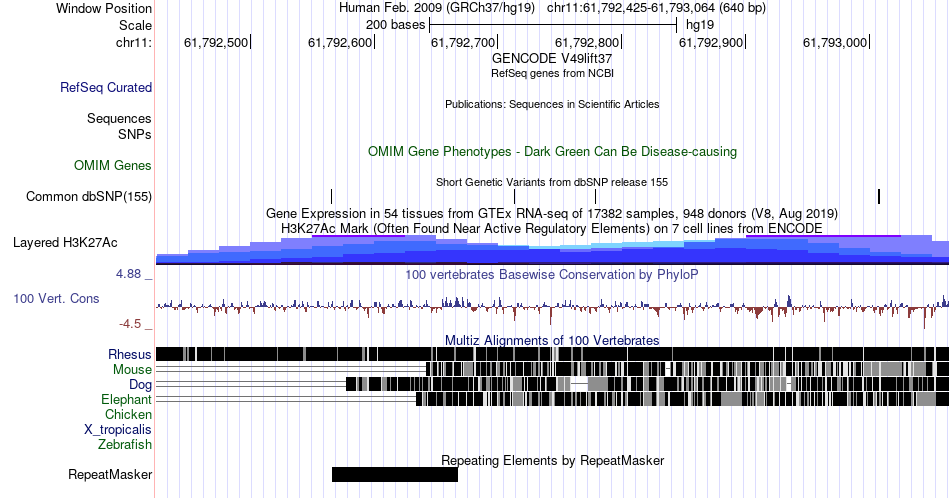Click the RepeatMasker track label
Screen dimensions: 950x498
click(x=110, y=474)
